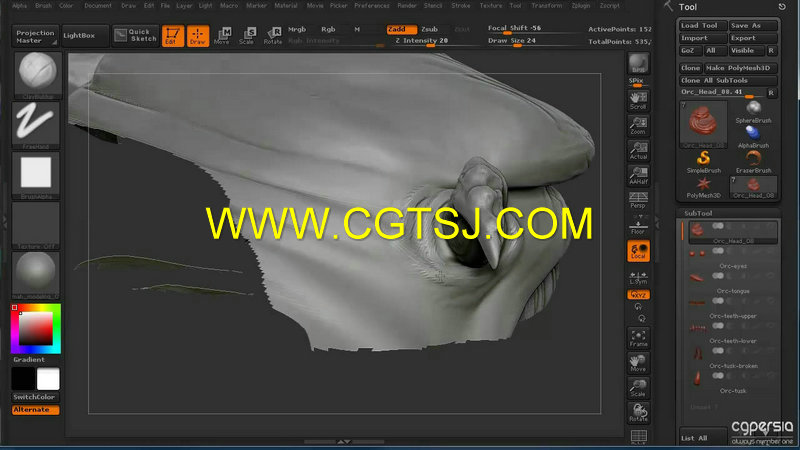The width and height of the screenshot is (800, 450).
Task: Click the right-shelf Scale view icon
Action: pos(638,388)
